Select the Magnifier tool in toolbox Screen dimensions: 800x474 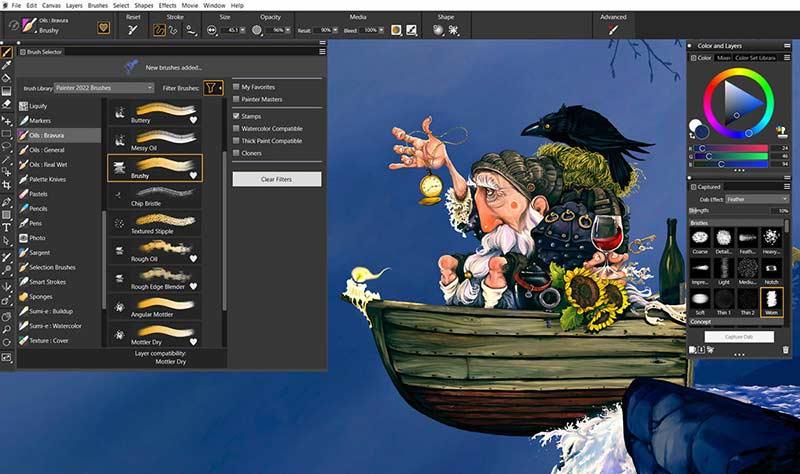point(6,330)
